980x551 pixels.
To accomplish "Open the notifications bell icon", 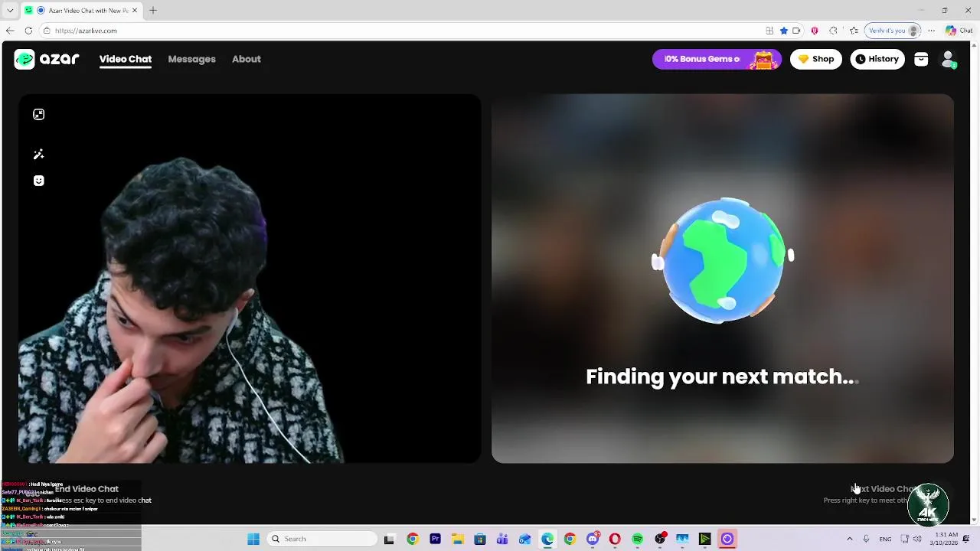I will click(x=966, y=539).
